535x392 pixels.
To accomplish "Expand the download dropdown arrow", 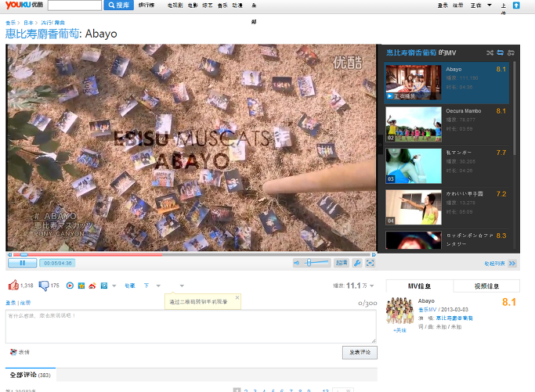I will pyautogui.click(x=158, y=286).
